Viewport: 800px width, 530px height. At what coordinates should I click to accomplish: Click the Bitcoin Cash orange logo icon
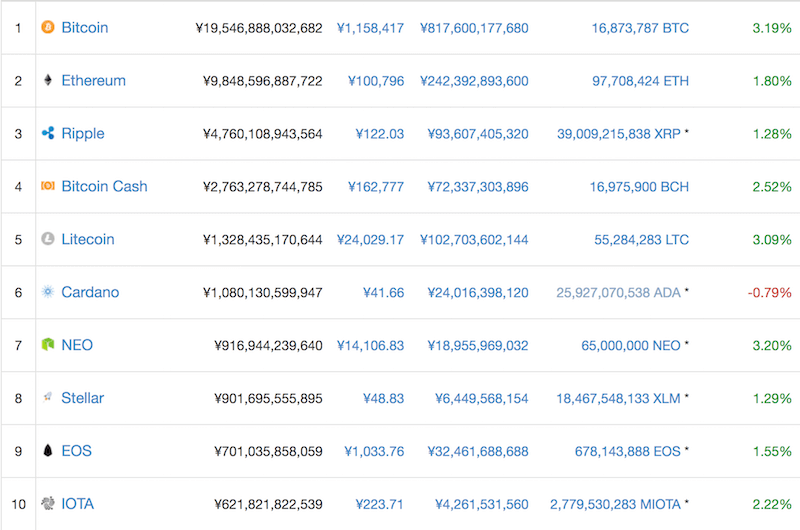pyautogui.click(x=47, y=186)
